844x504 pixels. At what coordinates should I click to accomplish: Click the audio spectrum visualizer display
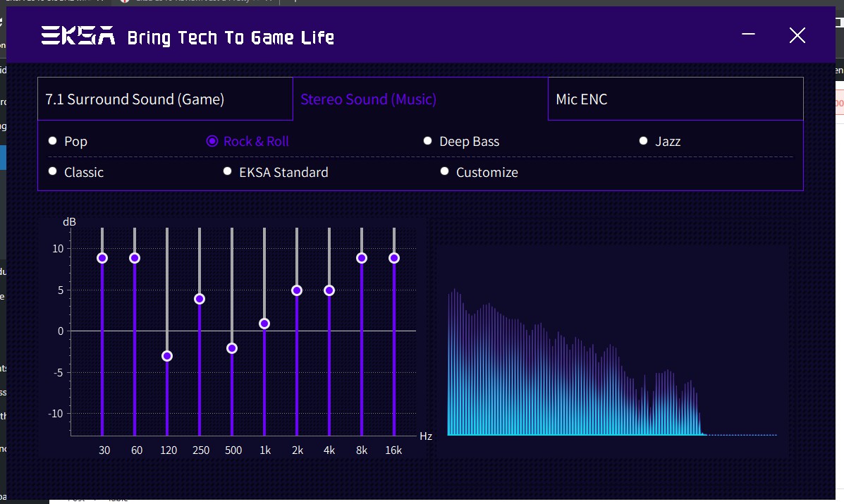coord(613,352)
